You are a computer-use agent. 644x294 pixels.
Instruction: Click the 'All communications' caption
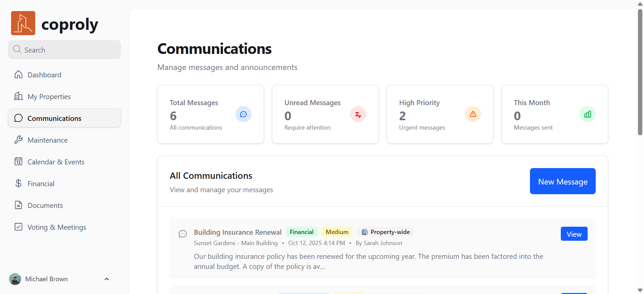(196, 127)
